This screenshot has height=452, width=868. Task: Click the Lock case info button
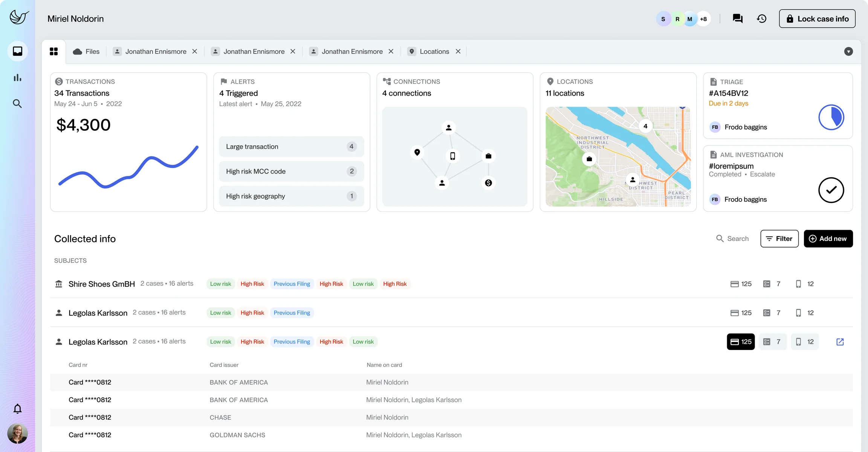[x=817, y=19]
